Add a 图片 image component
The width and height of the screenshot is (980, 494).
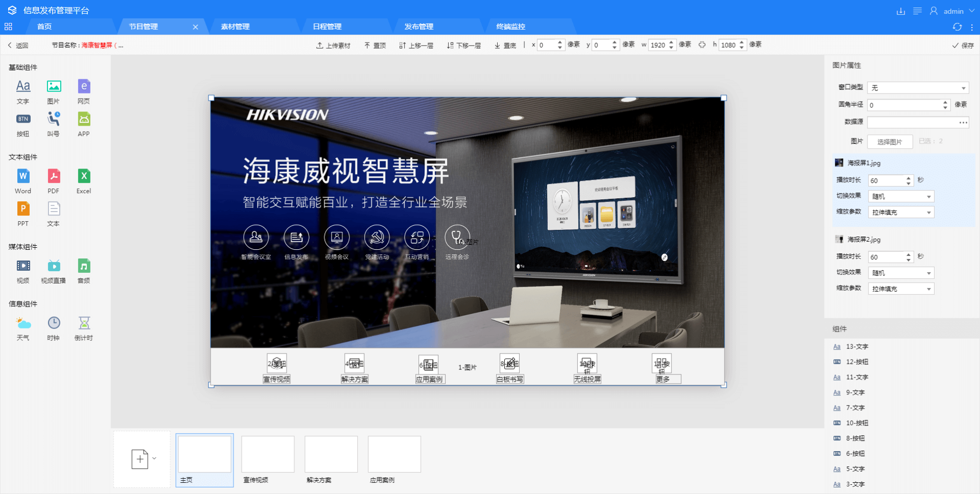54,91
